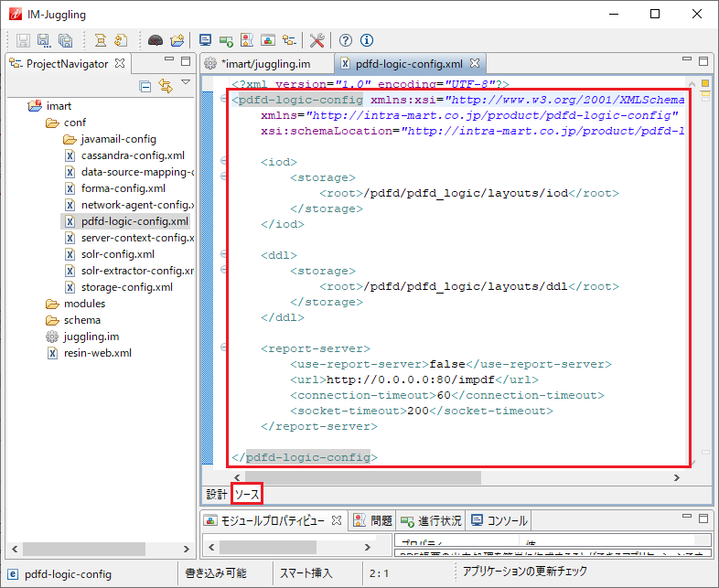Click Collapse All in ProjectNavigator
The height and width of the screenshot is (588, 719).
(145, 86)
